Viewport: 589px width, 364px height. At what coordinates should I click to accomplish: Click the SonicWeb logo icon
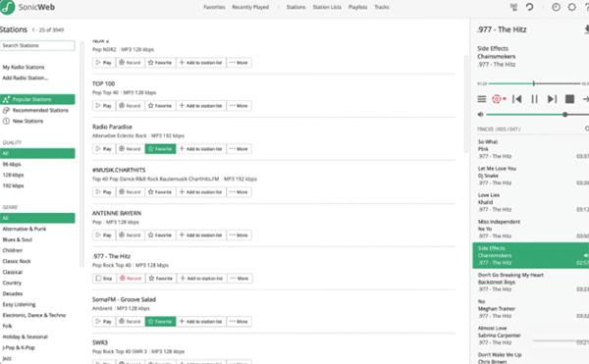tap(8, 7)
